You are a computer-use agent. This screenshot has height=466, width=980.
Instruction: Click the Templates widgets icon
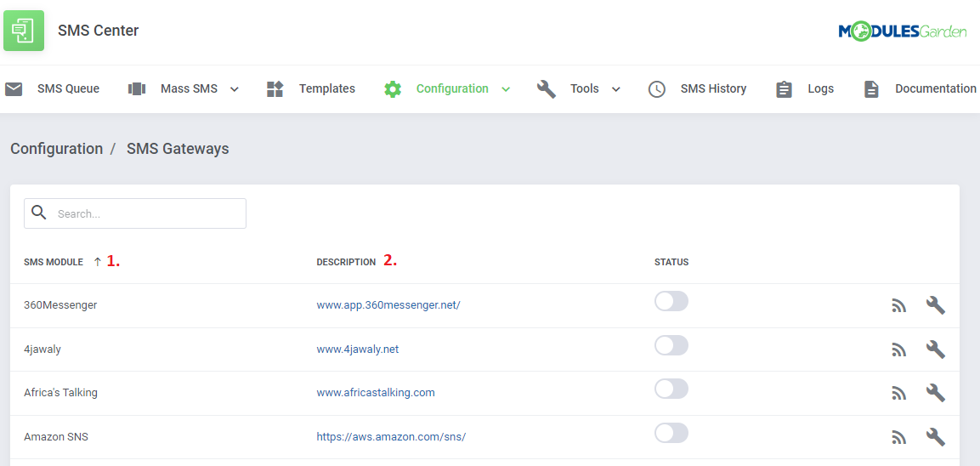(x=275, y=88)
